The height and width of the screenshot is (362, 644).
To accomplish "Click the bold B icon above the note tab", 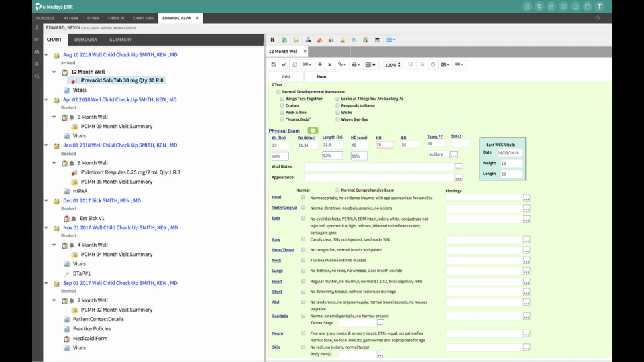I will coord(272,40).
